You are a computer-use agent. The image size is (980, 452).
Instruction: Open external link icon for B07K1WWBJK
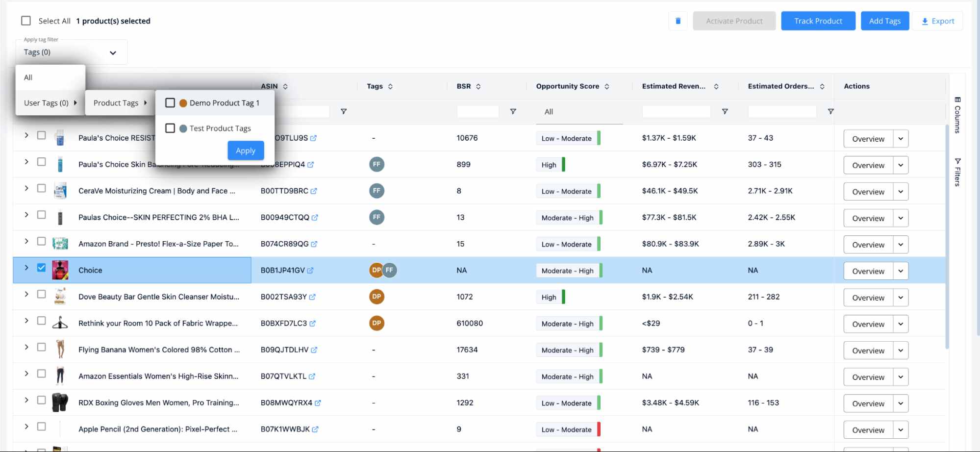[315, 429]
